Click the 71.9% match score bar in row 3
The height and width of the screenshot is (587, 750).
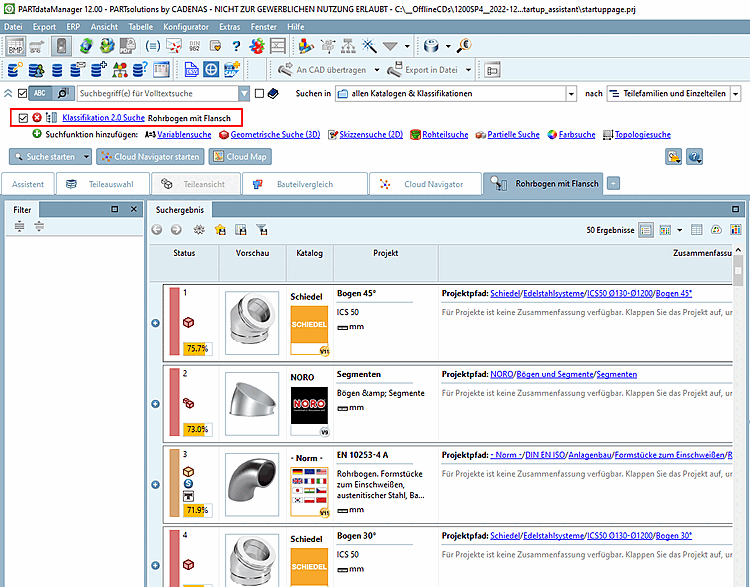pyautogui.click(x=197, y=510)
